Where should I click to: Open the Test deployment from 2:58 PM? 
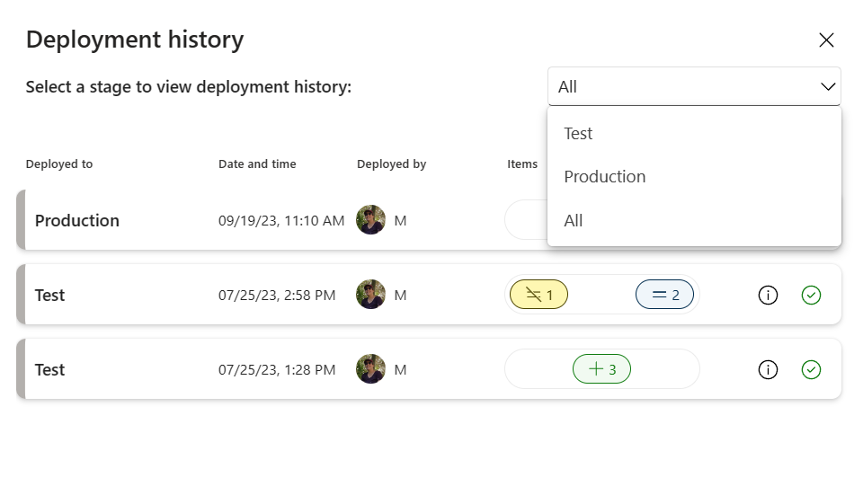(50, 295)
